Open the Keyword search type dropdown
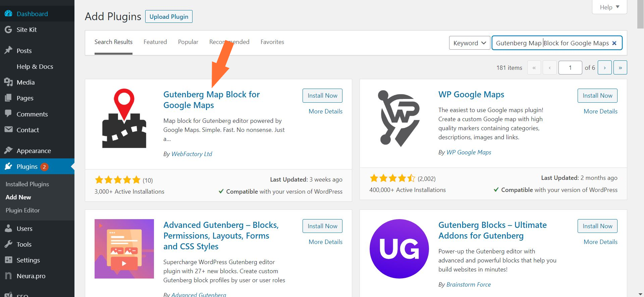The height and width of the screenshot is (297, 644). [x=469, y=43]
